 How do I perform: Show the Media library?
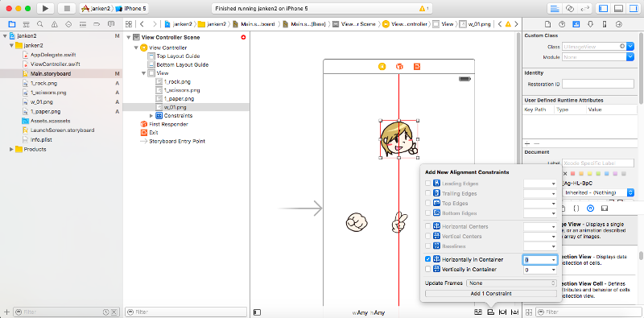605,209
